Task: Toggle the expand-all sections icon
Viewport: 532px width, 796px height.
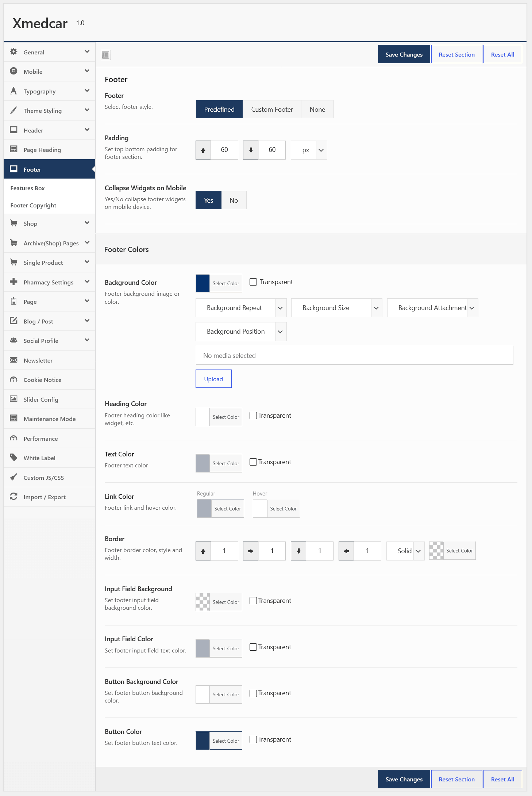Action: pyautogui.click(x=106, y=55)
